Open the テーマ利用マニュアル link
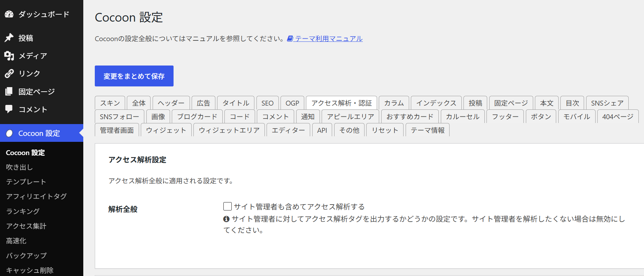Viewport: 644px width, 276px height. click(329, 39)
